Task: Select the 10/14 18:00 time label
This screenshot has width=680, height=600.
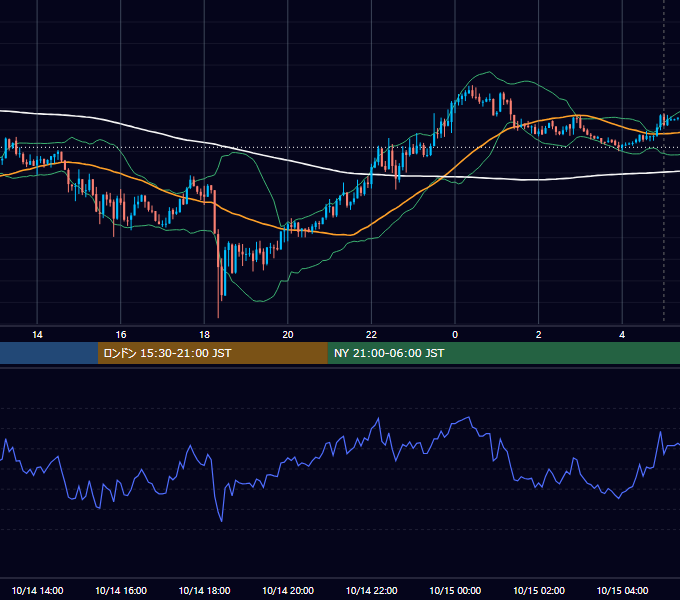Action: pos(204,590)
